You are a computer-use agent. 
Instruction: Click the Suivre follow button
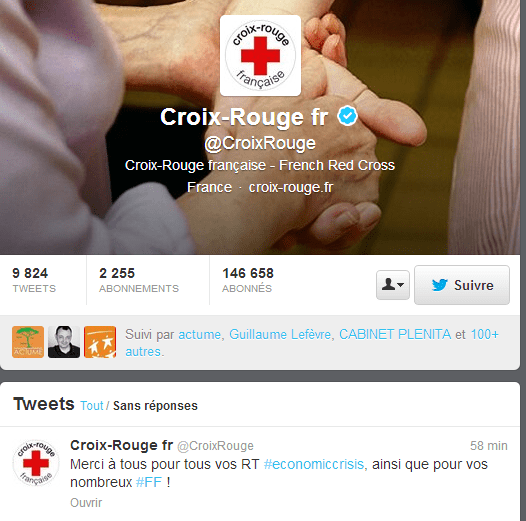(x=462, y=285)
